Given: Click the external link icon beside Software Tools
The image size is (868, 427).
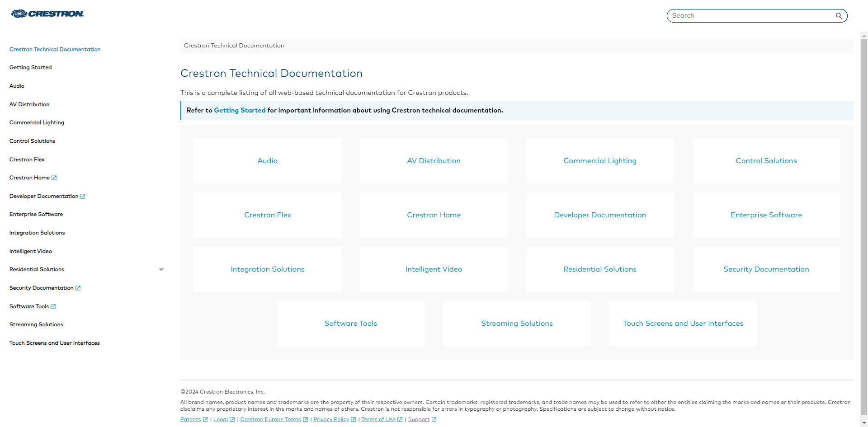Looking at the screenshot, I should point(53,306).
